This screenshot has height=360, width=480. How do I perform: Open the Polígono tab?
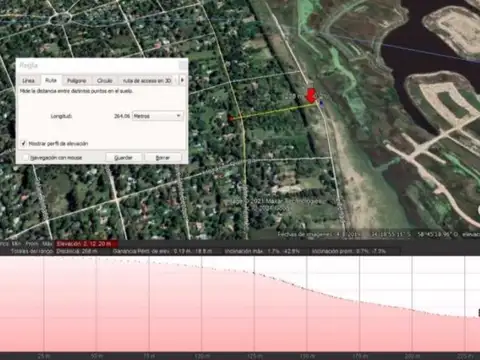click(x=76, y=80)
